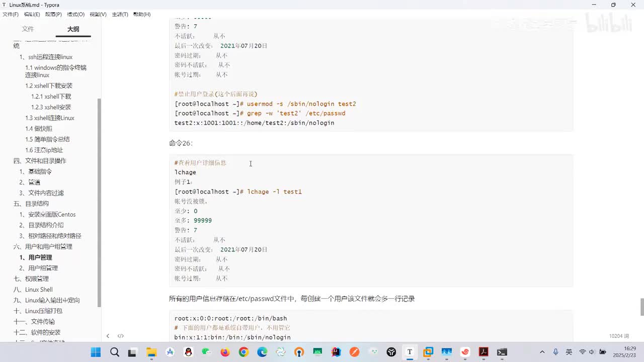This screenshot has height=362, width=644.
Task: Toggle the sidebar with the left arrow icon
Action: (108, 336)
